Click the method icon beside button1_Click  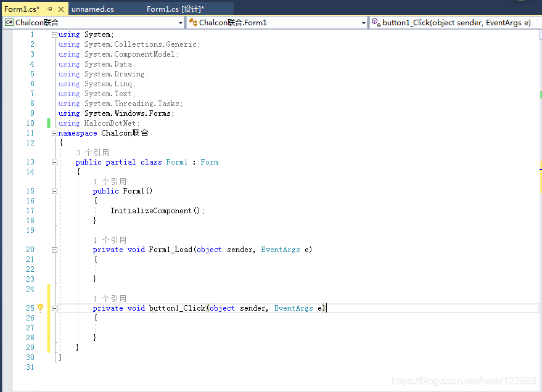[x=376, y=22]
